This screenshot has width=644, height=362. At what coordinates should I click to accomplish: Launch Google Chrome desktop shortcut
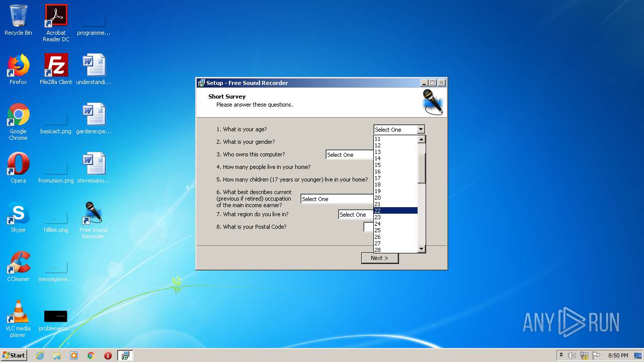(x=18, y=122)
